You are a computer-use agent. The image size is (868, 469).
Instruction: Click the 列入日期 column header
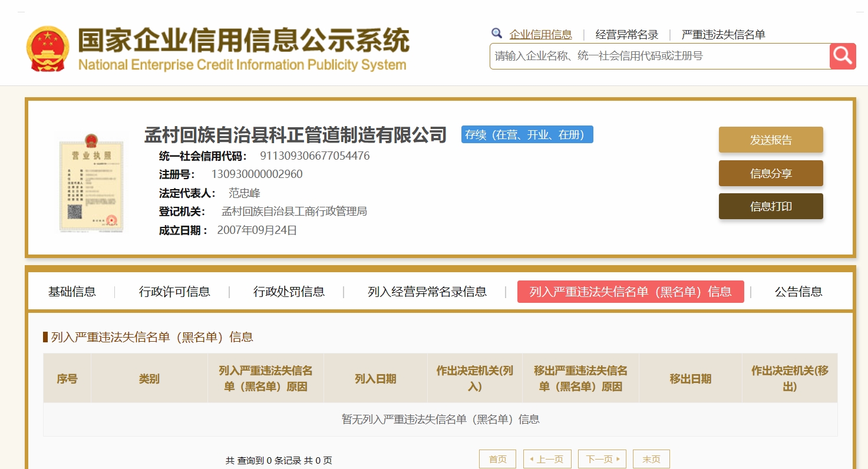coord(375,379)
